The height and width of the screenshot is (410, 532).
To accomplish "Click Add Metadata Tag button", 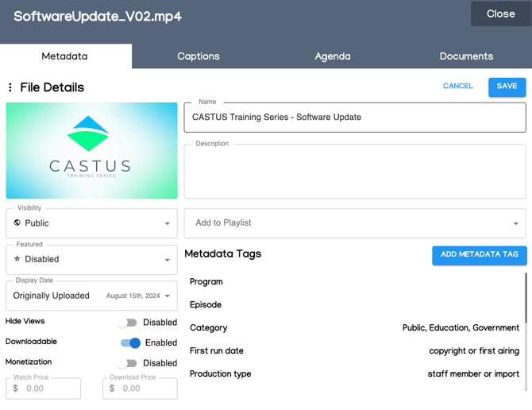I will pos(480,255).
